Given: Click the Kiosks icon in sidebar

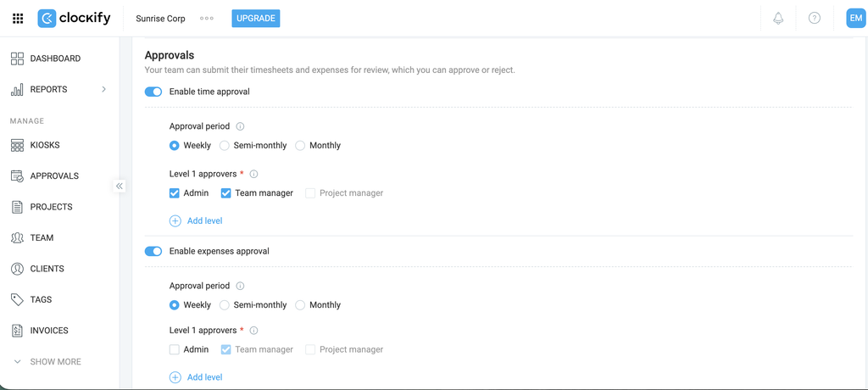Looking at the screenshot, I should [17, 145].
